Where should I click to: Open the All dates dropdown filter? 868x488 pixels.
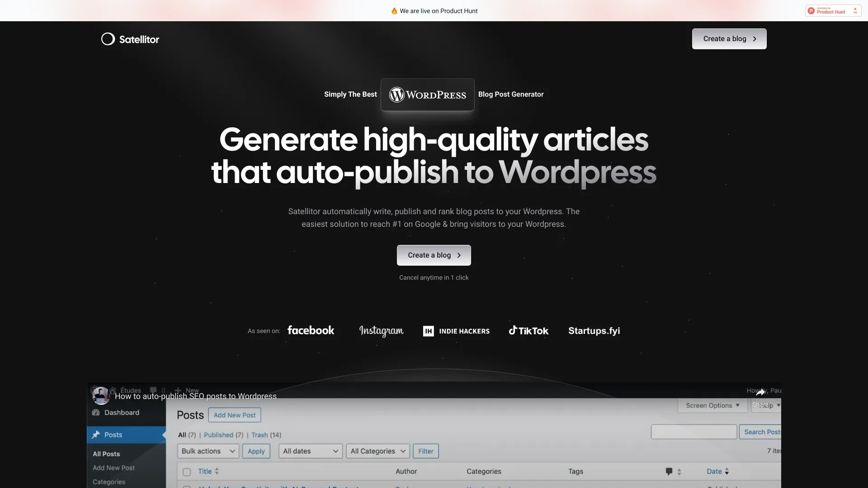tap(308, 450)
